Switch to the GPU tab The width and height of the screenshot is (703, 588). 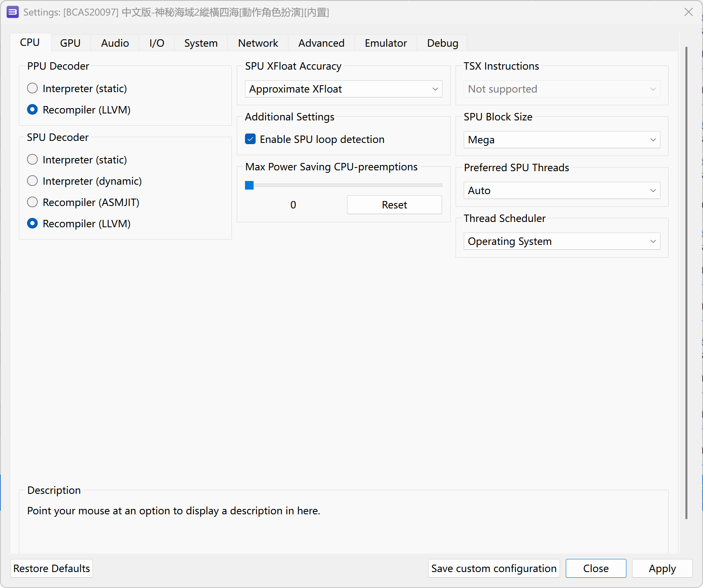(70, 43)
